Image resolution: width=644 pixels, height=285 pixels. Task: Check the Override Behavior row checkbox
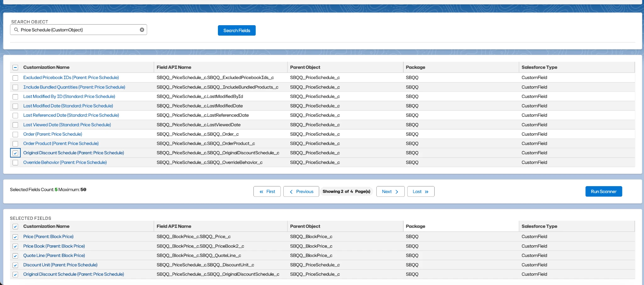[x=15, y=162]
